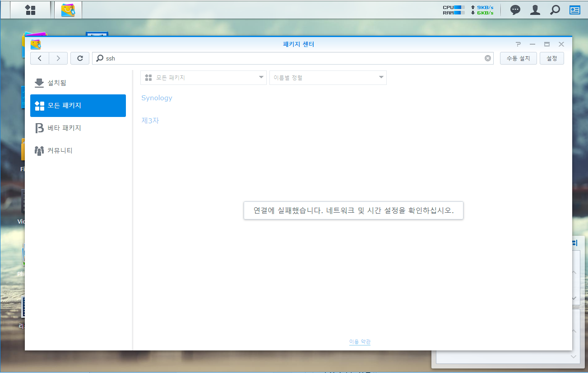Select 베타 패키지 in the sidebar

click(x=78, y=128)
